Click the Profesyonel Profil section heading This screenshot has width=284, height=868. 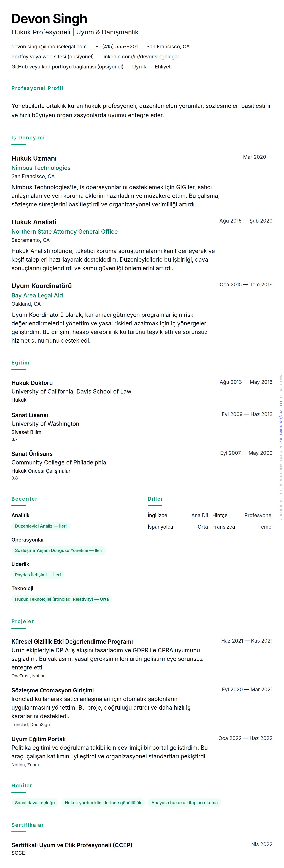37,88
